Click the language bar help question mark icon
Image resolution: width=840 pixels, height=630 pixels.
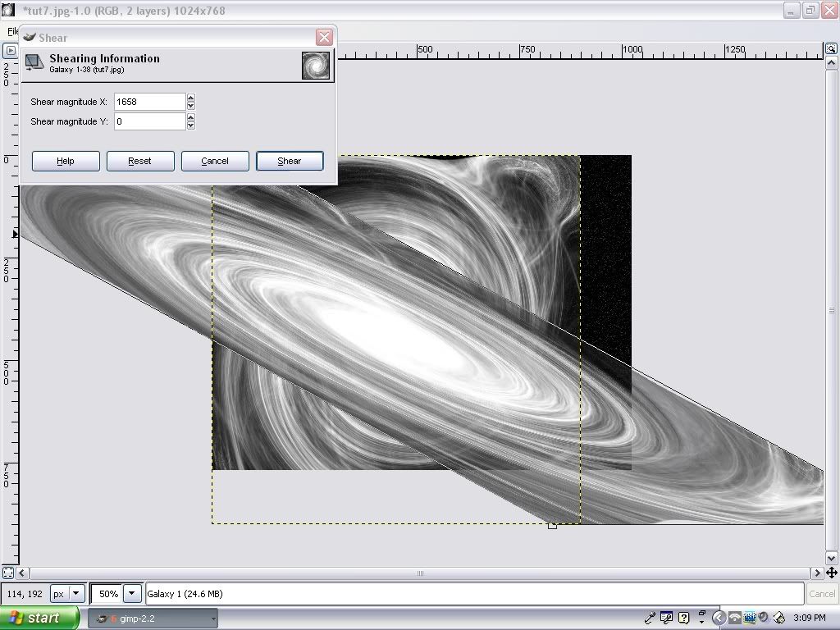683,618
